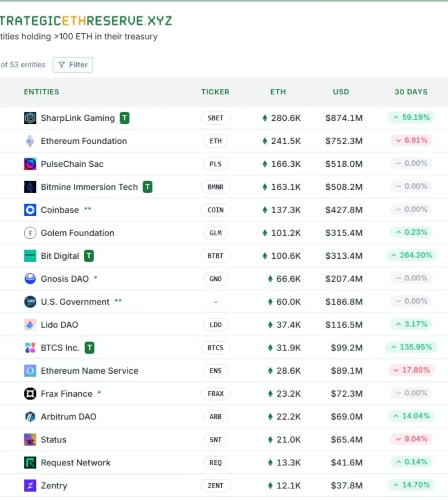Click the COIN ticker pill
The width and height of the screenshot is (448, 500).
(215, 210)
